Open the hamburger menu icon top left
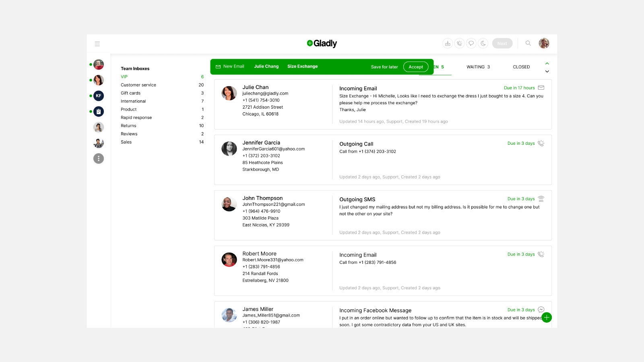 [x=97, y=43]
